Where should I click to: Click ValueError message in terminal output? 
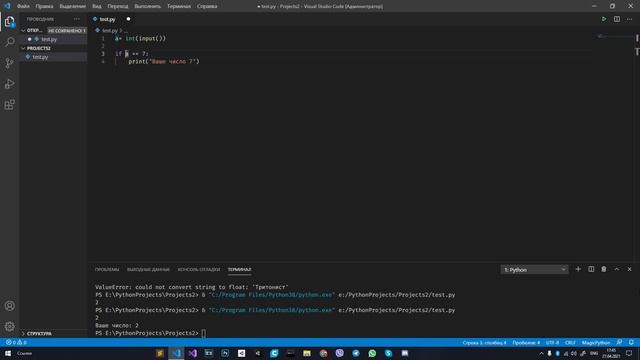pos(191,287)
